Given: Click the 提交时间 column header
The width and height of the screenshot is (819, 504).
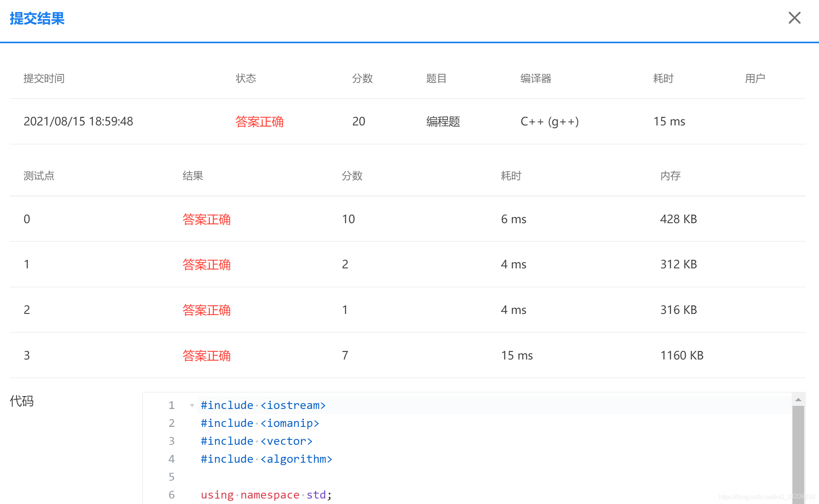Looking at the screenshot, I should (x=44, y=79).
